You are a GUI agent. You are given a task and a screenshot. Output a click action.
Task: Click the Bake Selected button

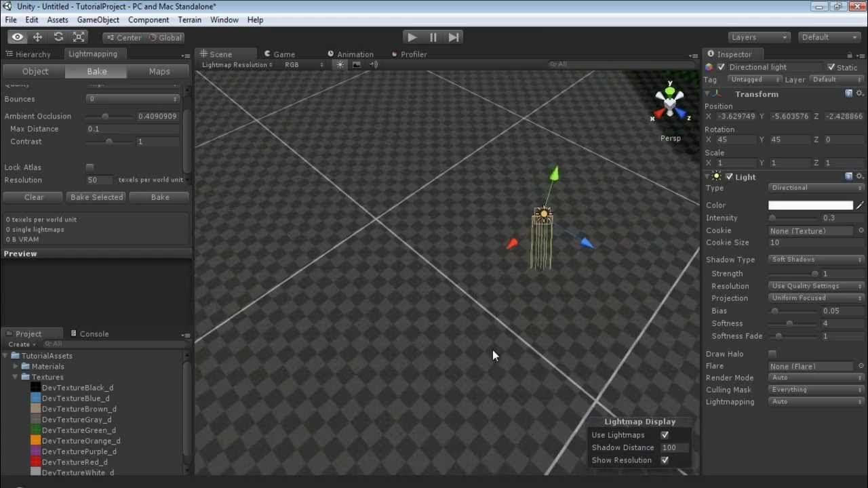point(97,197)
